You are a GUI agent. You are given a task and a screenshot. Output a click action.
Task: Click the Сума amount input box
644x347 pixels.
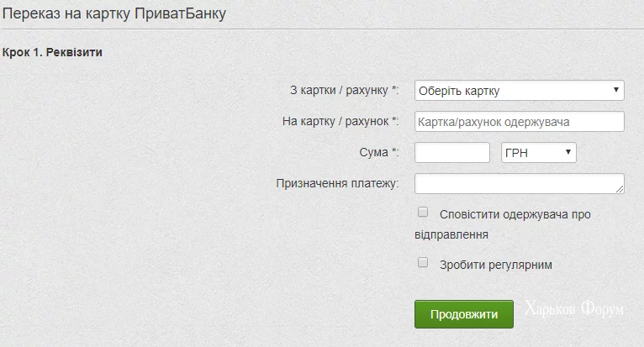coord(452,153)
